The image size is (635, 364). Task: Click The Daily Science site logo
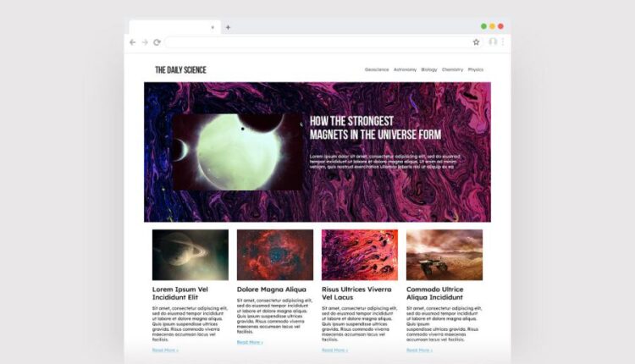click(180, 70)
